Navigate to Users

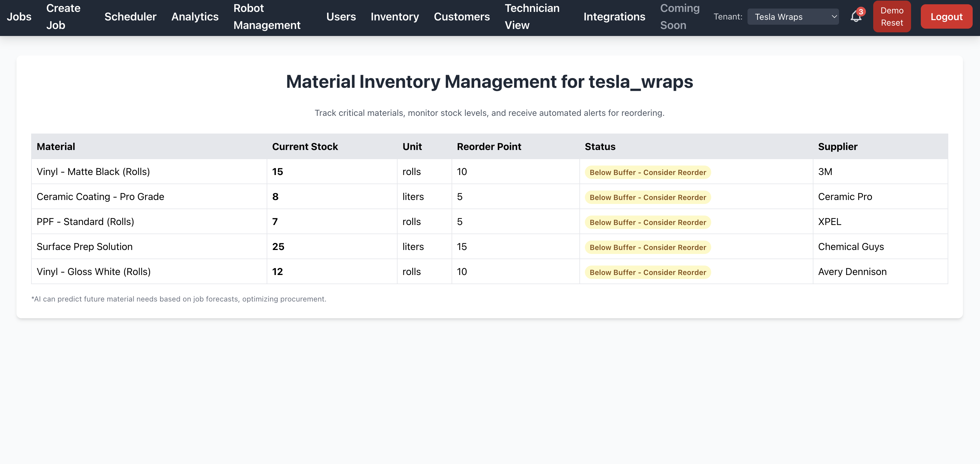pyautogui.click(x=341, y=17)
